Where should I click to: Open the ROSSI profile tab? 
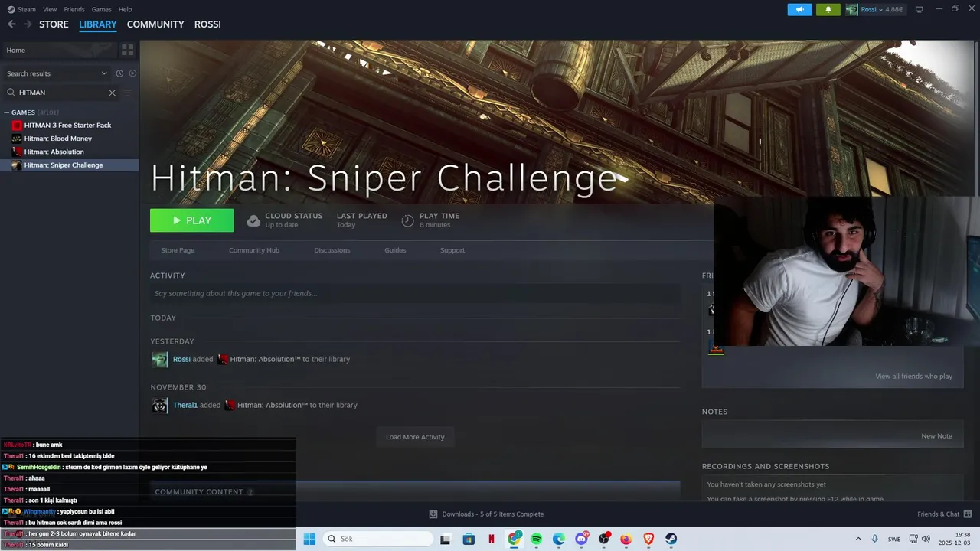point(207,24)
